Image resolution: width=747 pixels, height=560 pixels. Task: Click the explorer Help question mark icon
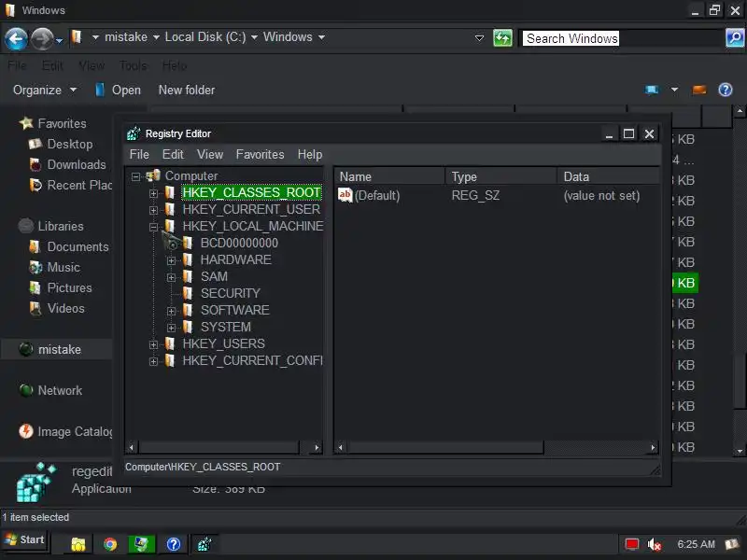point(726,90)
